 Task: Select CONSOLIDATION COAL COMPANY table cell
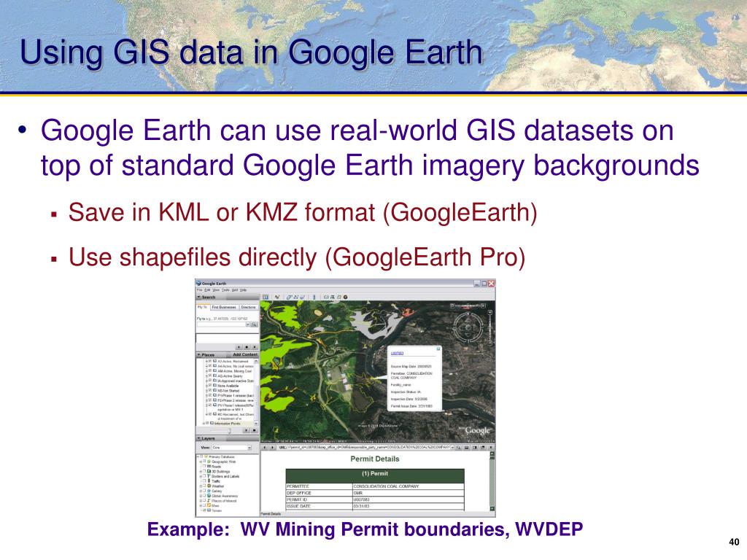point(409,486)
